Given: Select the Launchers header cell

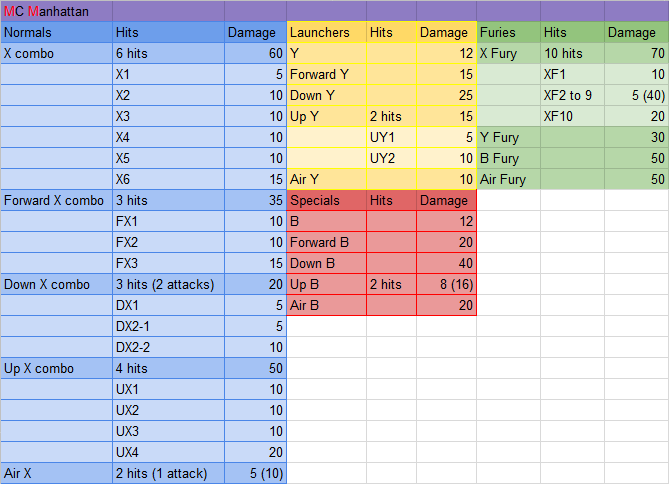Looking at the screenshot, I should tap(326, 33).
